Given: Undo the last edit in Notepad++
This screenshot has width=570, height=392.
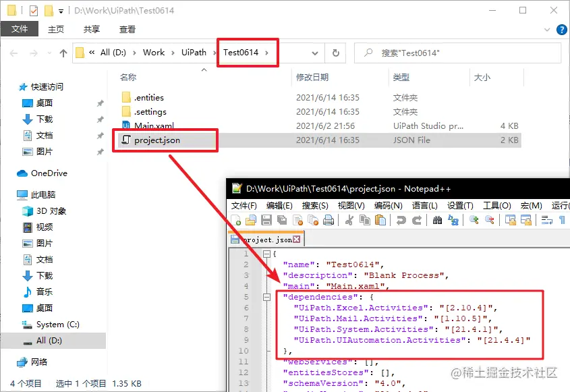Looking at the screenshot, I should tap(401, 220).
